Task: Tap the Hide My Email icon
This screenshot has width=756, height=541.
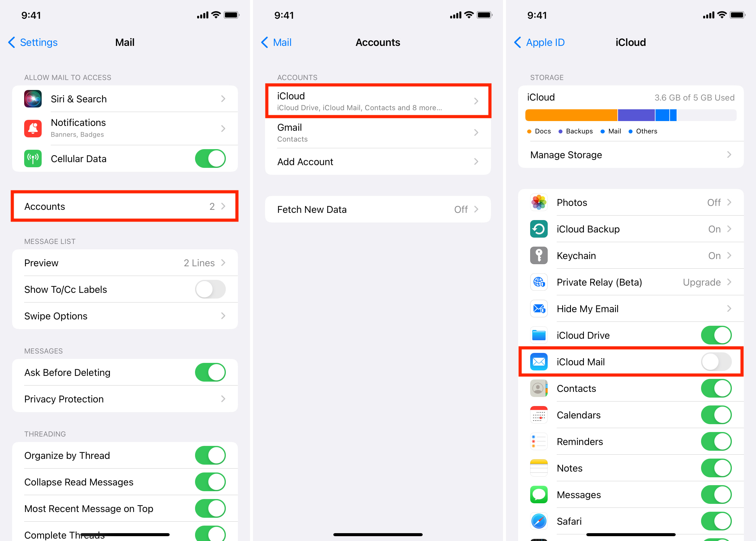Action: tap(538, 308)
